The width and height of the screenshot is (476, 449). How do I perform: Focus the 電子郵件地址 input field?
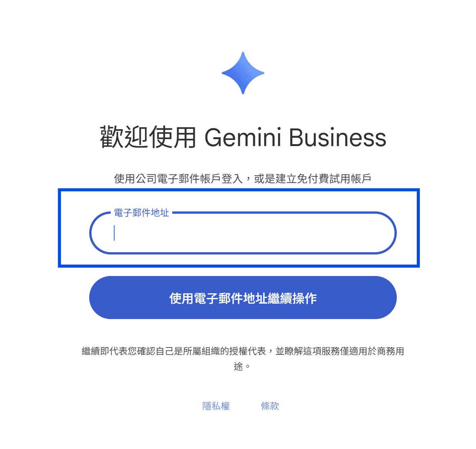coord(243,233)
